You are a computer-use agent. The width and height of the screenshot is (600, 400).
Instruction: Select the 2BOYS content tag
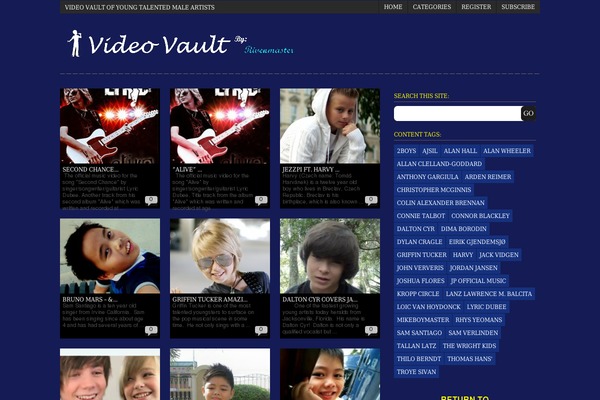[406, 151]
